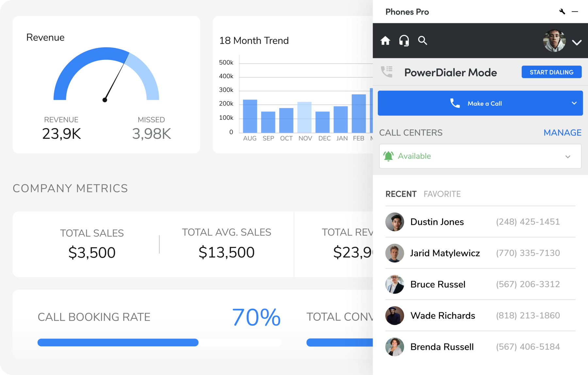
Task: Open the wrench settings icon
Action: 562,12
